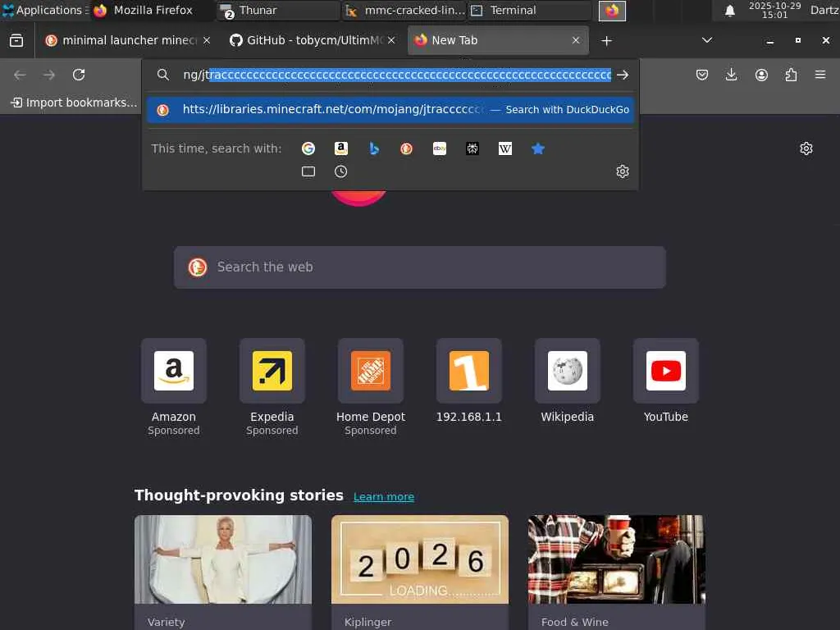Show notifications bell in system panel

(x=729, y=11)
